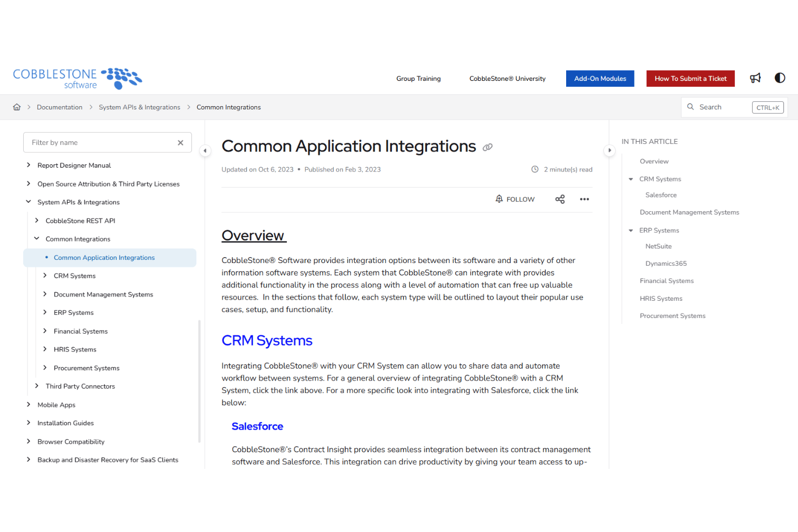798x532 pixels.
Task: Click the search magnifier icon
Action: 690,107
